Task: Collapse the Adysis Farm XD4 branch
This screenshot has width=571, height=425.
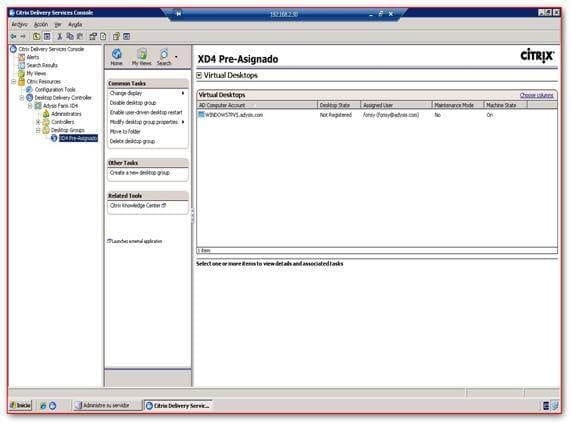Action: (30, 106)
